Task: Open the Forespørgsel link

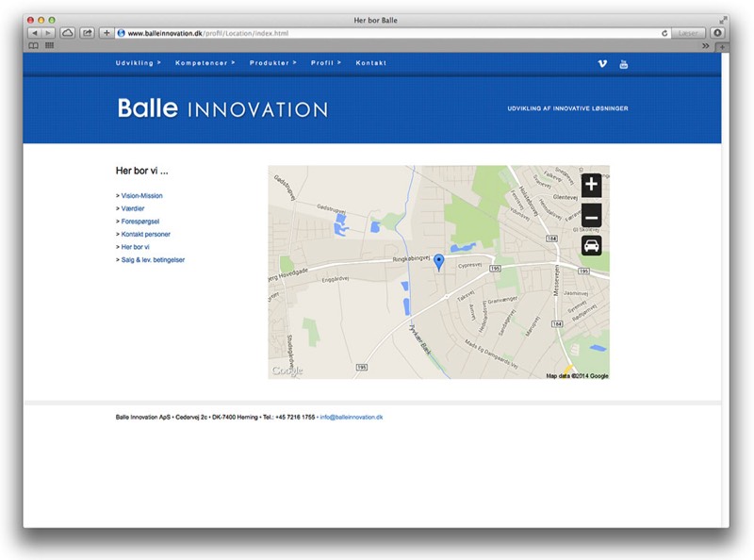Action: click(x=139, y=222)
